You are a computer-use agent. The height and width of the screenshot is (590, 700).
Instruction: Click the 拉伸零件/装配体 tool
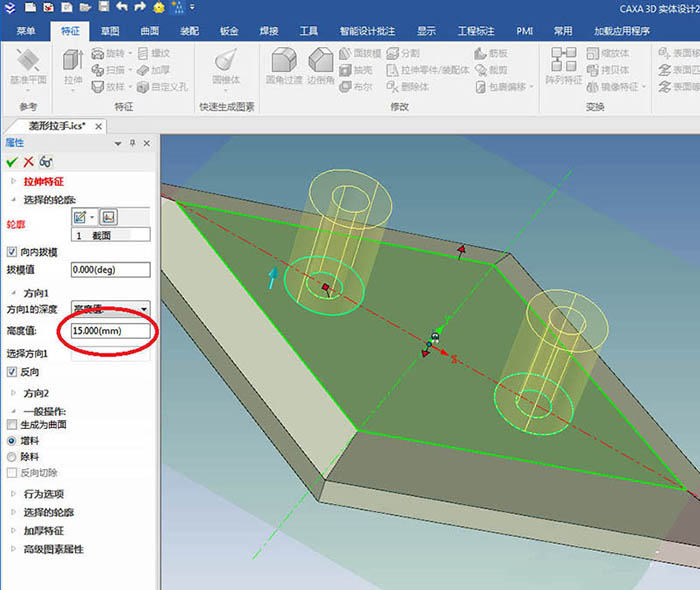click(428, 70)
